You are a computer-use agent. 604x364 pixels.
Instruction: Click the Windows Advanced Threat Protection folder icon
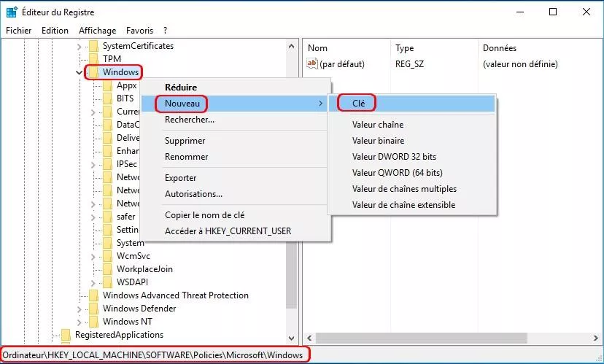coord(93,295)
